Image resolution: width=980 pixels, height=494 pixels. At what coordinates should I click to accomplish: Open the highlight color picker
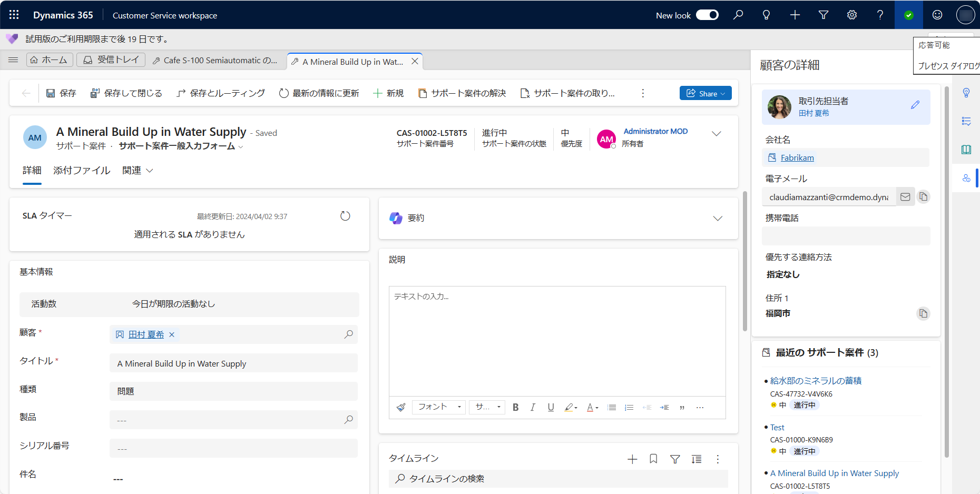pos(571,407)
